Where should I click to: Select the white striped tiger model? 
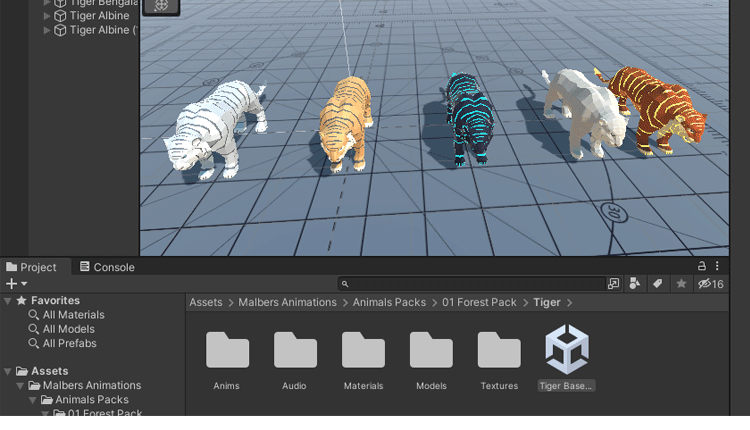pyautogui.click(x=213, y=129)
